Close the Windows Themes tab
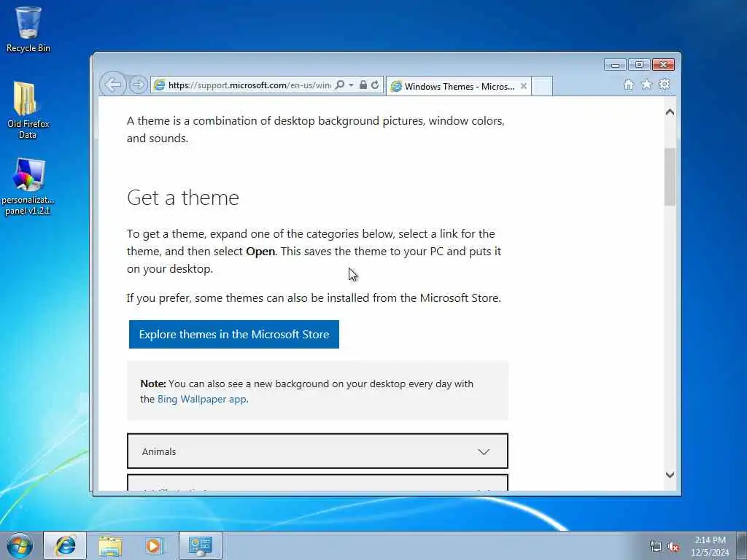The width and height of the screenshot is (747, 560). [x=524, y=86]
